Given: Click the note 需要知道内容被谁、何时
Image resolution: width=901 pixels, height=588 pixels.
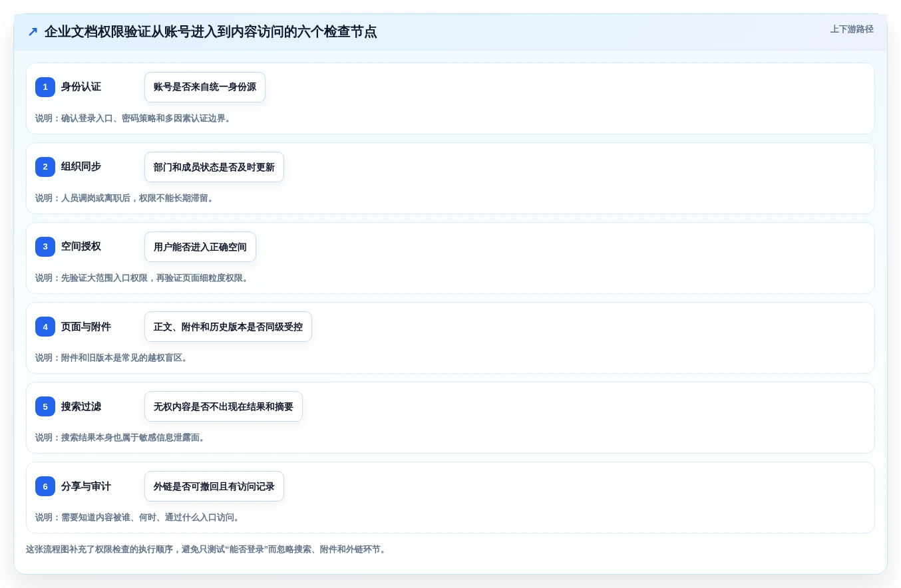Looking at the screenshot, I should coord(138,517).
